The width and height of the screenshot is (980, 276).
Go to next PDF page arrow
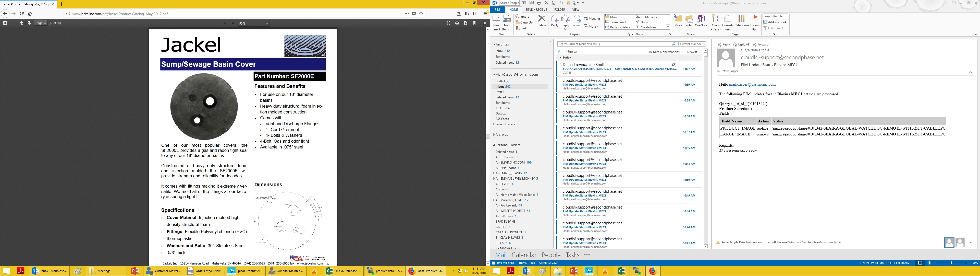click(29, 23)
